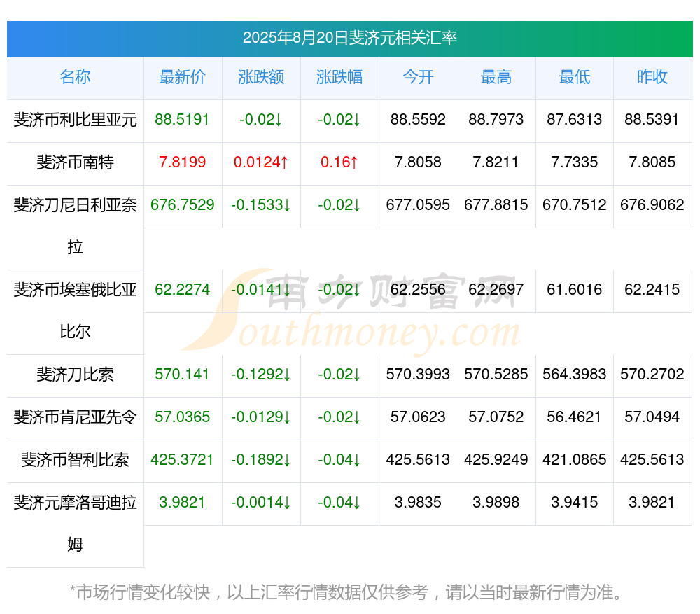This screenshot has height=614, width=700.
Task: Click the latest price 62.2274
Action: (182, 289)
